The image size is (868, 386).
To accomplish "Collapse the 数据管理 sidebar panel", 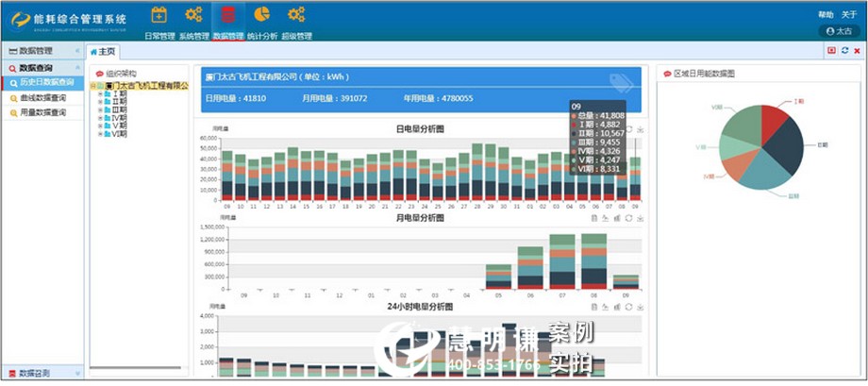I will [76, 51].
